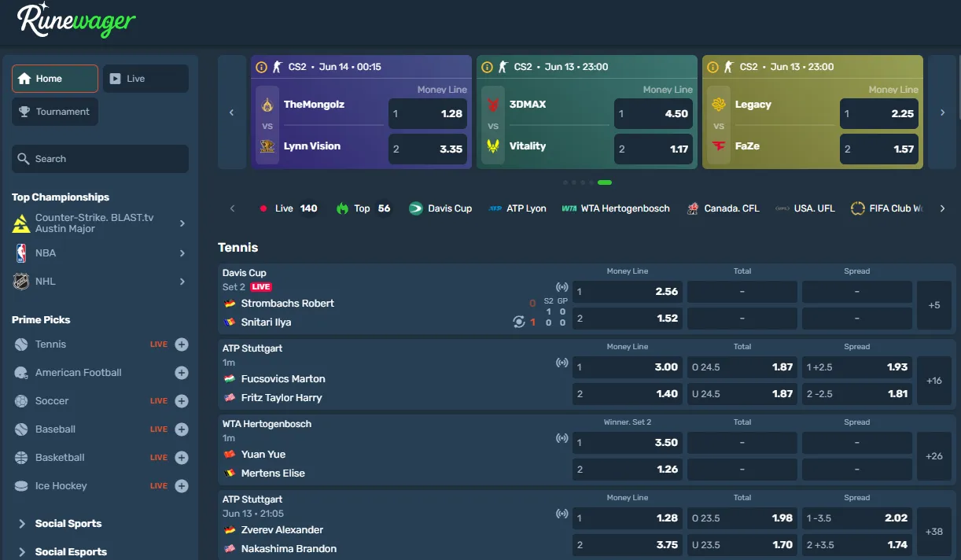The height and width of the screenshot is (560, 961).
Task: Pick Zverev spread 1 -3.5 at 2.02
Action: [857, 518]
